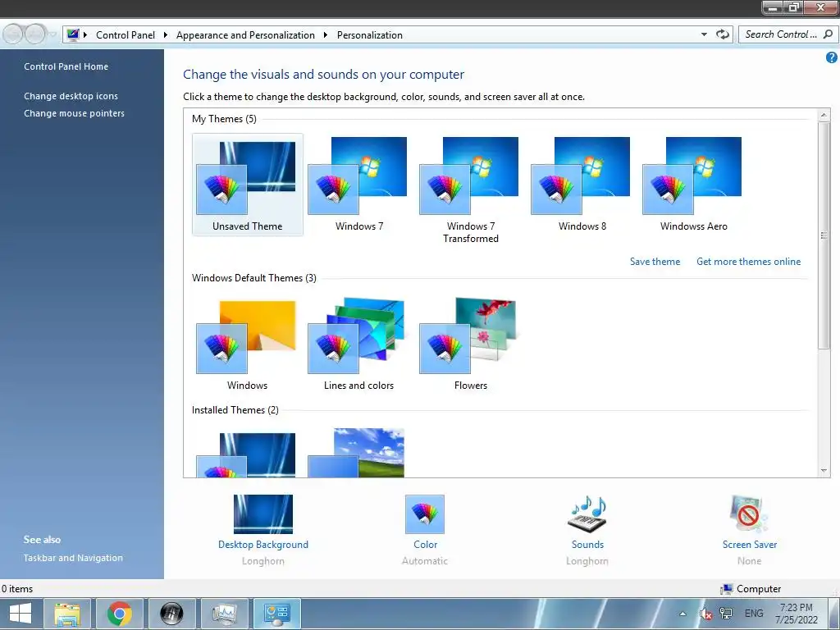Click the muted volume tray icon
This screenshot has height=630, width=840.
tap(705, 614)
